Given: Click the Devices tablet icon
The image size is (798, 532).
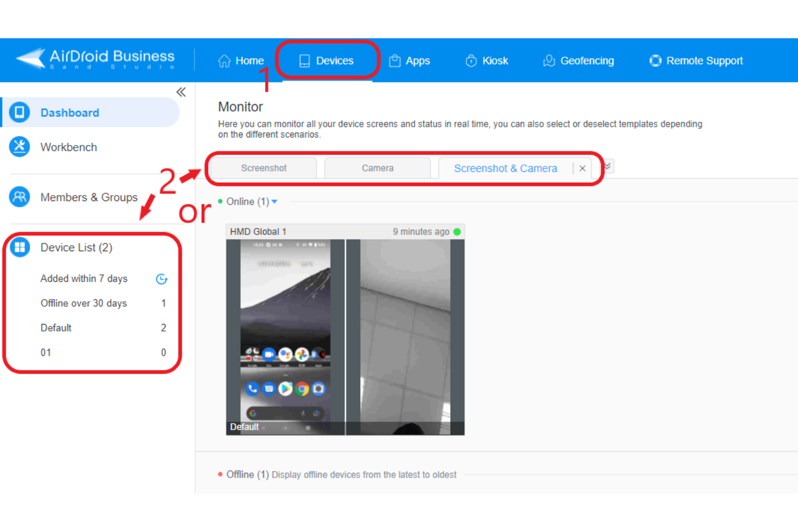Looking at the screenshot, I should coord(305,61).
